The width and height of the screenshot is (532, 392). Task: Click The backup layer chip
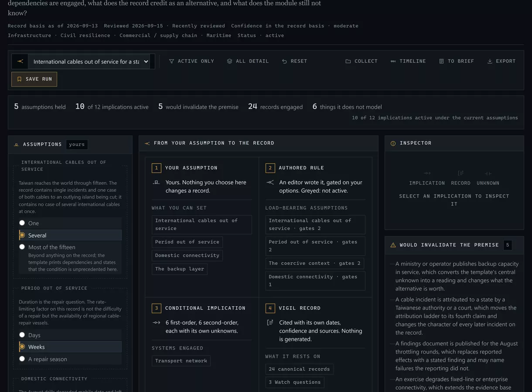coord(180,269)
